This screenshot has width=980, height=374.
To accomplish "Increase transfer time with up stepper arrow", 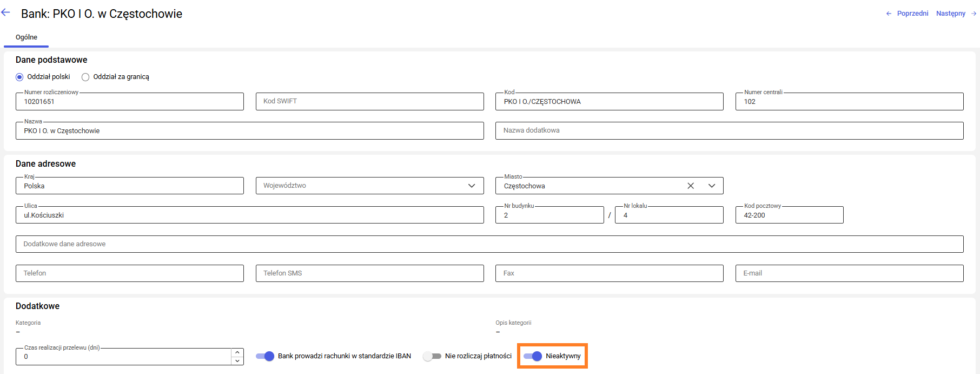I will [x=237, y=352].
